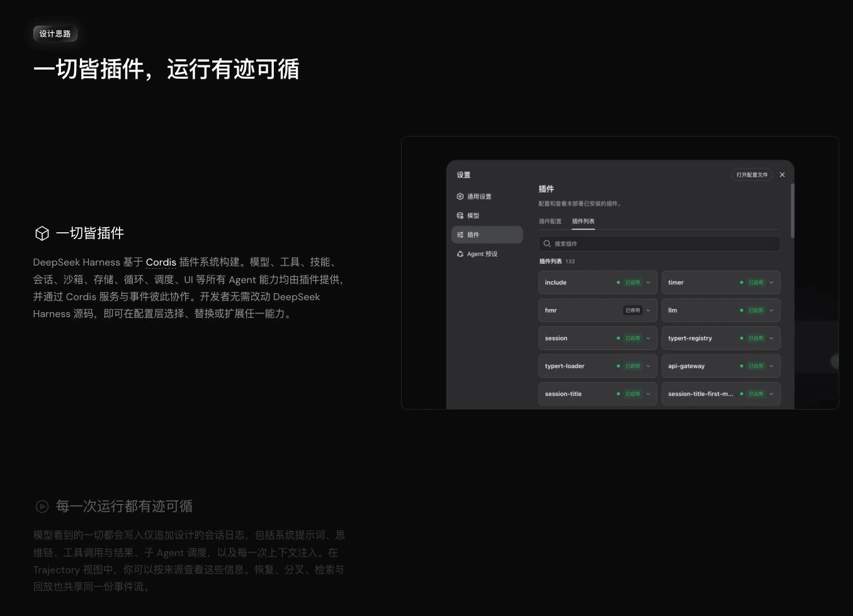Screen dimensions: 853x616
Task: Click the 已启用 badge on typert-loader
Action: tap(633, 366)
